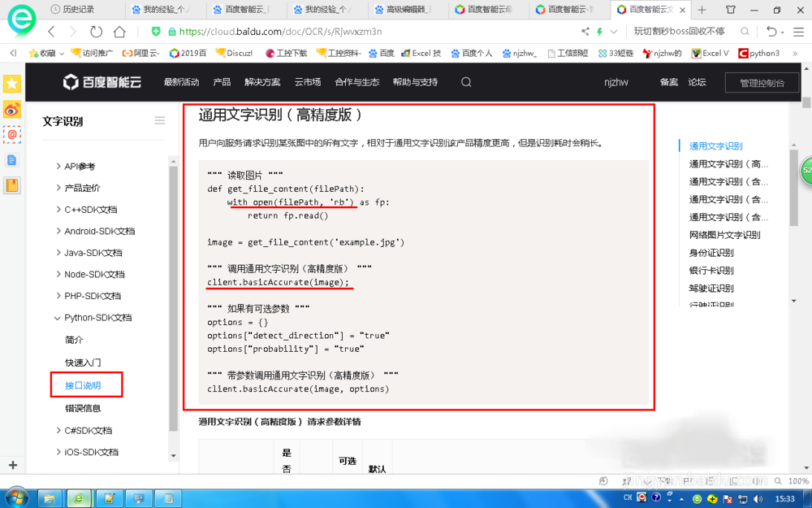Open the Discuz! bookmark
The height and width of the screenshot is (508, 812).
point(234,54)
